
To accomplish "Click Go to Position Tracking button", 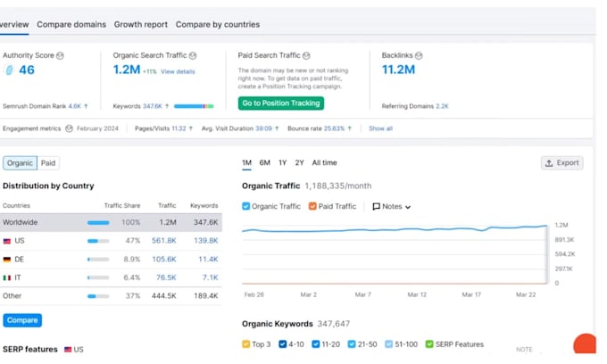I will pos(281,103).
